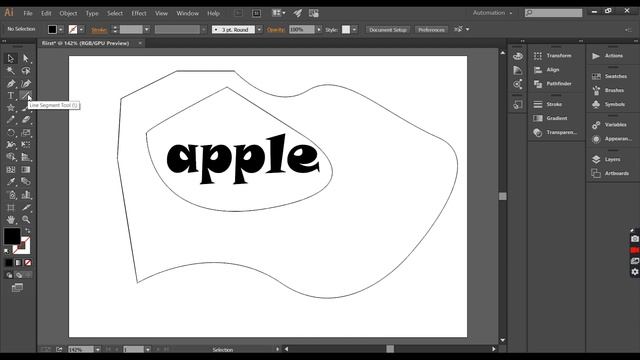This screenshot has width=640, height=360.
Task: Choose the Slice tool
Action: (x=26, y=207)
